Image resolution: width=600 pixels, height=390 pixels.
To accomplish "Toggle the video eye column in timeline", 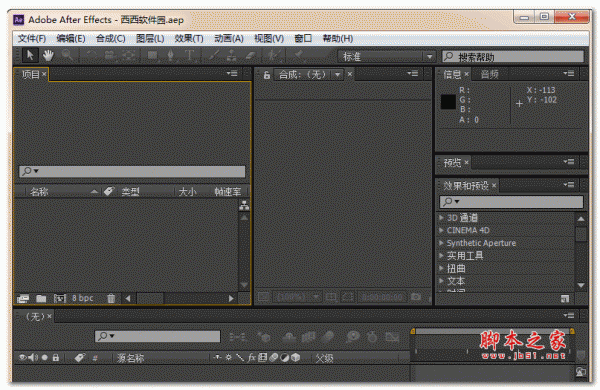I will [x=23, y=358].
